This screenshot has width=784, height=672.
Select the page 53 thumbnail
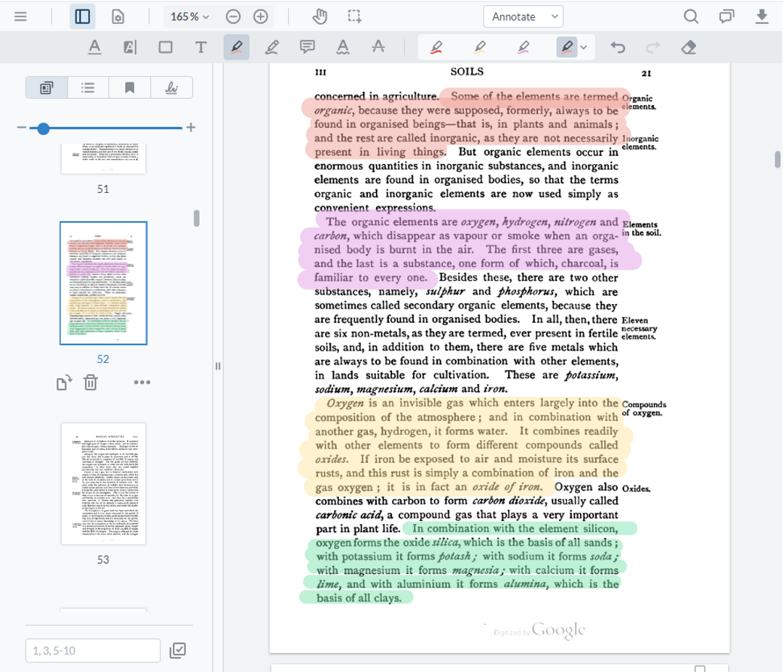point(102,485)
